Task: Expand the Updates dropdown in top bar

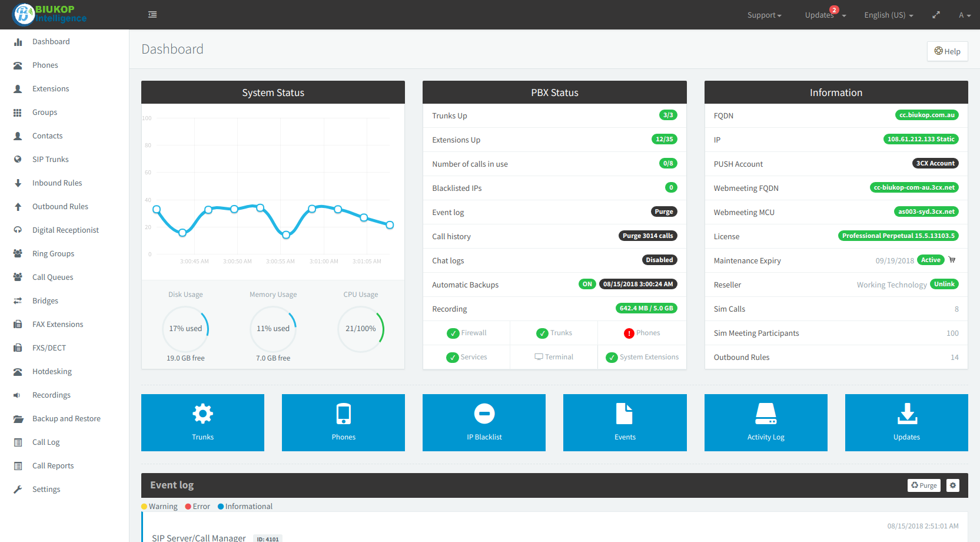Action: pyautogui.click(x=825, y=15)
